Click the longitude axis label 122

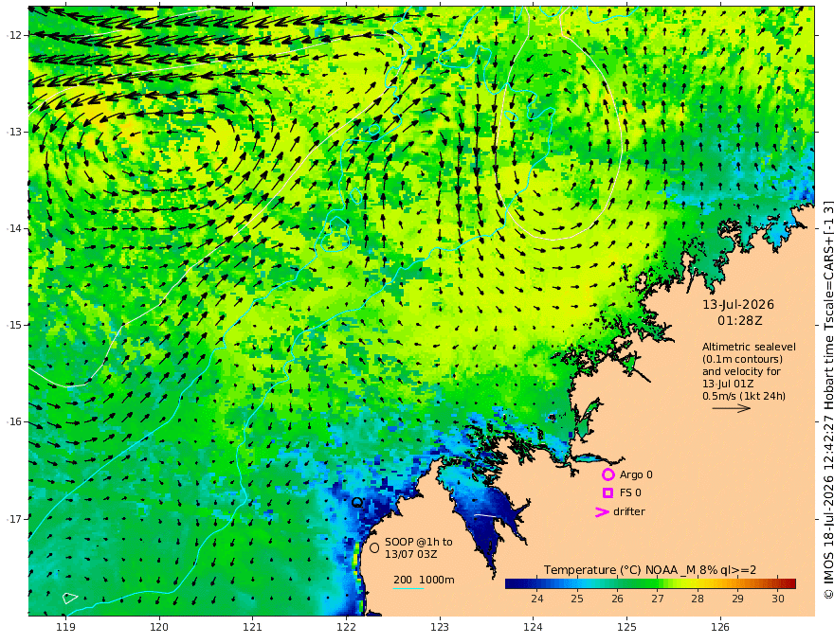(346, 627)
